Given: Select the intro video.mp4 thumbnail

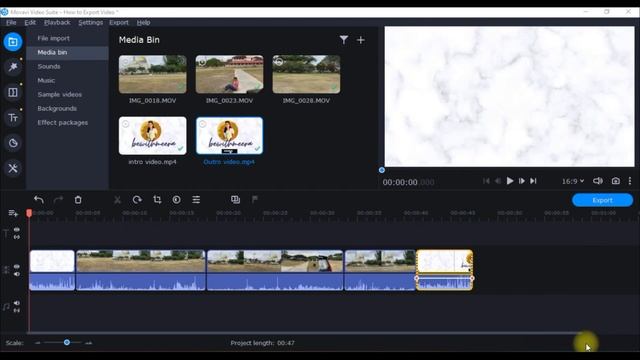Looking at the screenshot, I should point(153,136).
